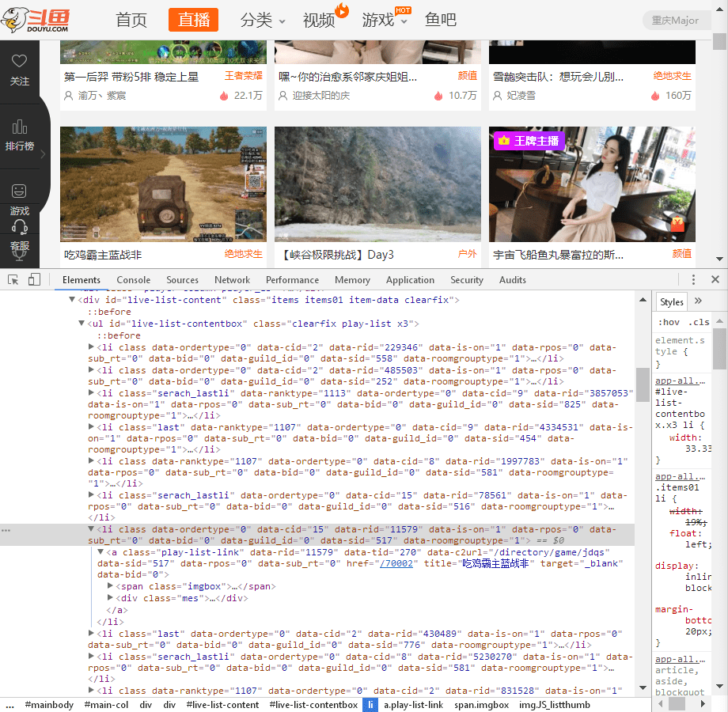Viewport: 728px width, 712px height.
Task: Open the 吃鸡霸主蓝战非 stream thumbnail
Action: (x=164, y=184)
